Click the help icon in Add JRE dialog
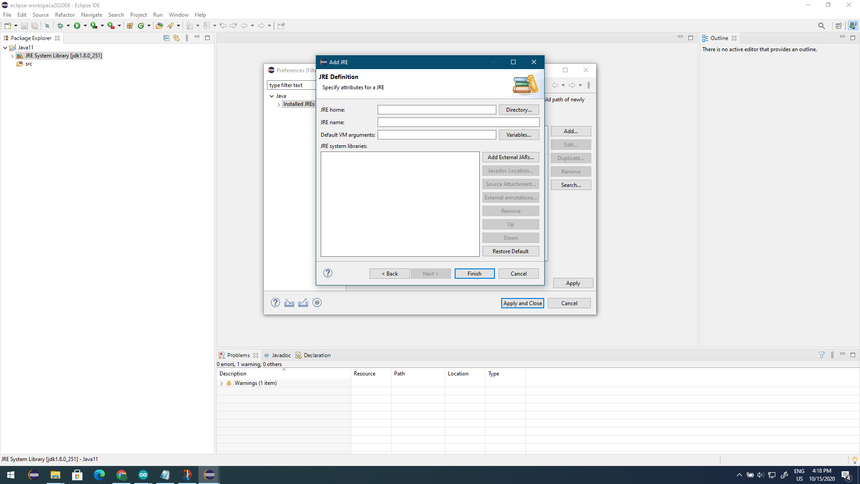860x484 pixels. [327, 273]
